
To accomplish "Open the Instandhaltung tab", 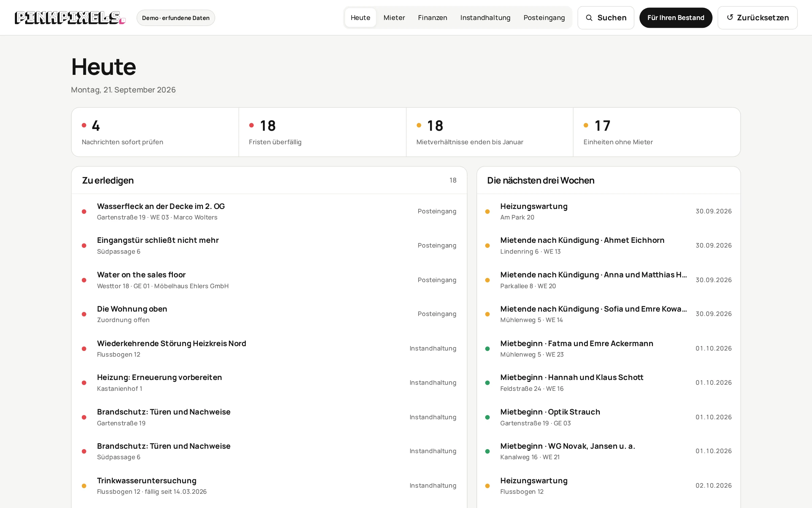I will point(485,18).
